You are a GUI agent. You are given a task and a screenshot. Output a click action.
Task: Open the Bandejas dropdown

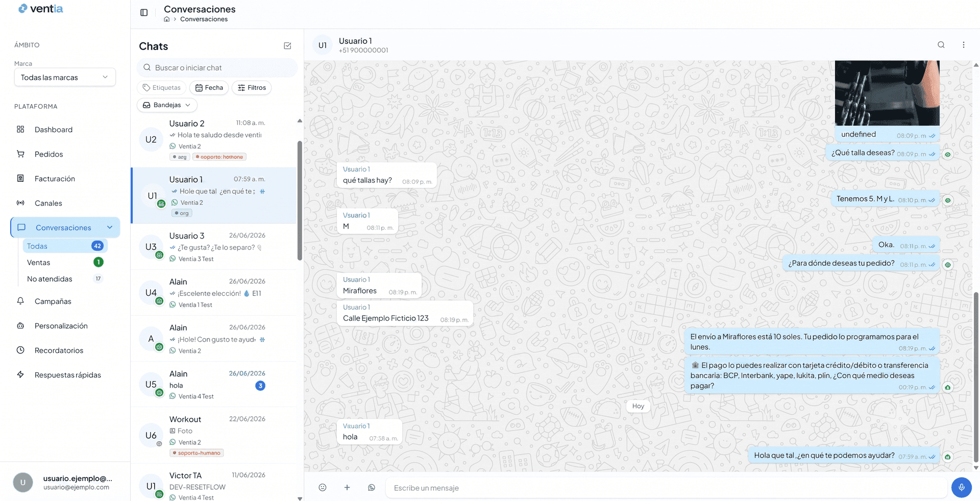tap(167, 105)
